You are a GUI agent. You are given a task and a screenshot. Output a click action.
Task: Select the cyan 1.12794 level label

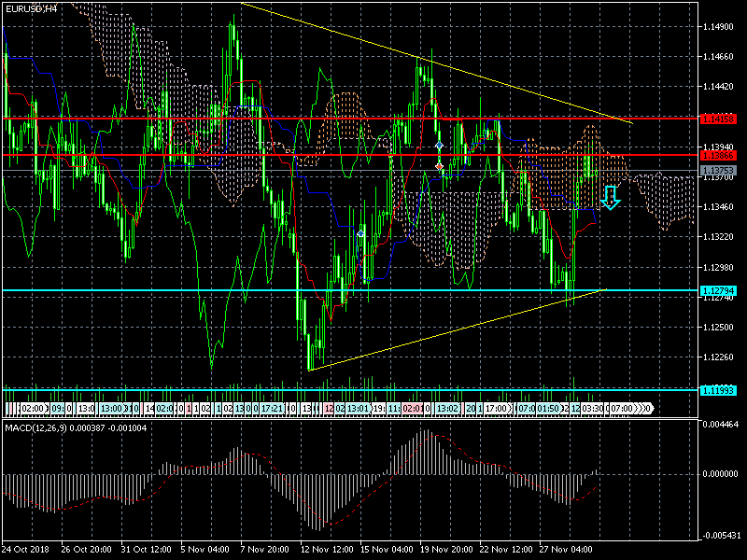point(719,291)
